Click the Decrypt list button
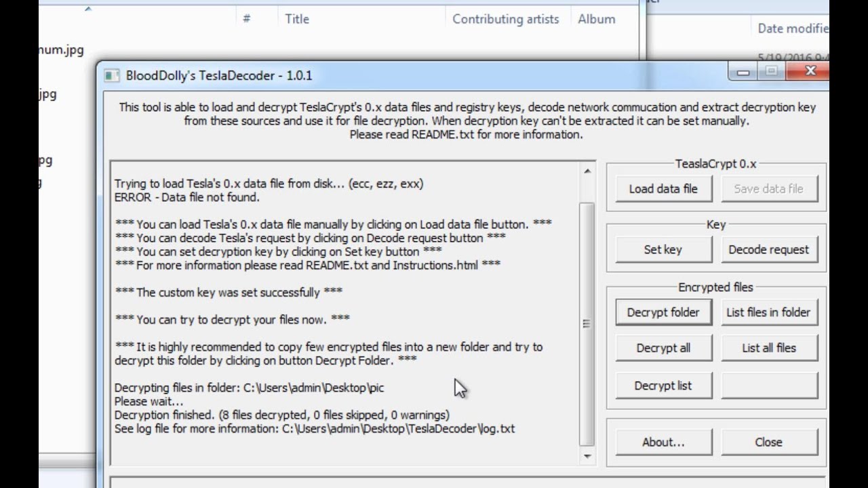The image size is (868, 488). [663, 386]
